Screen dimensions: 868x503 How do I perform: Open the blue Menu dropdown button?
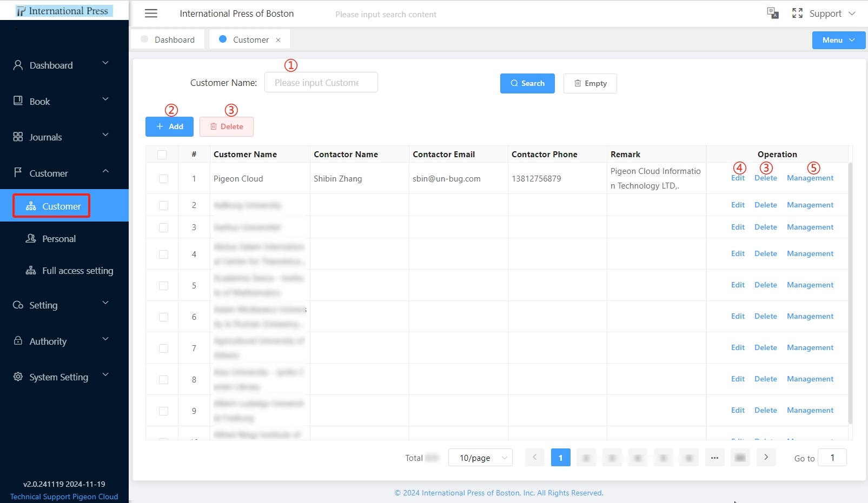[x=839, y=40]
